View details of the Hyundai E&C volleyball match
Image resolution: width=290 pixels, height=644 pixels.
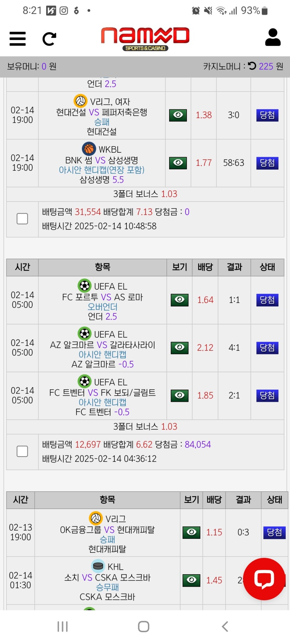[x=178, y=115]
